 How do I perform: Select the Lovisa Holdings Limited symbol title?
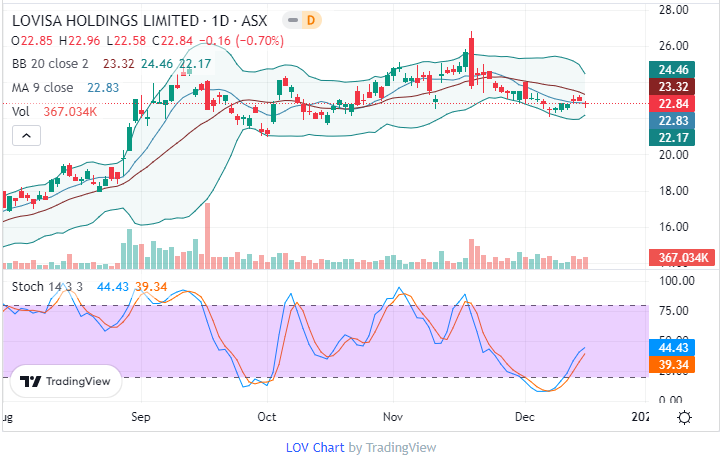[x=141, y=20]
